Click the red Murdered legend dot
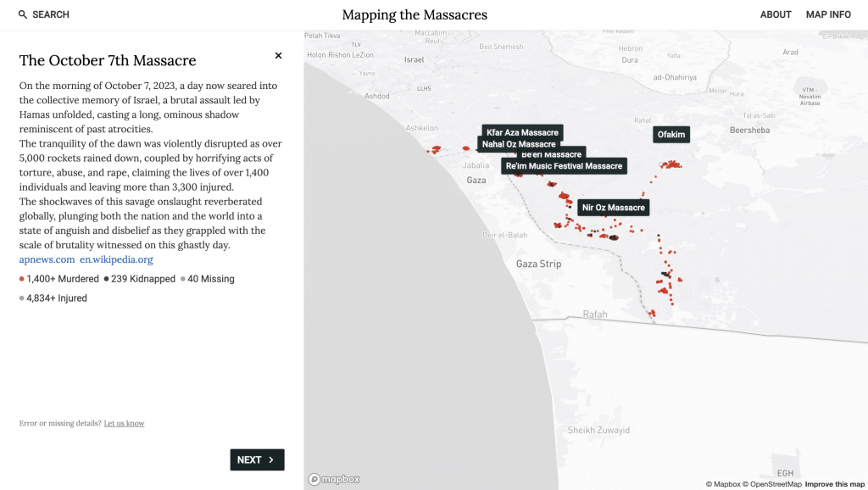This screenshot has width=868, height=490. [22, 279]
